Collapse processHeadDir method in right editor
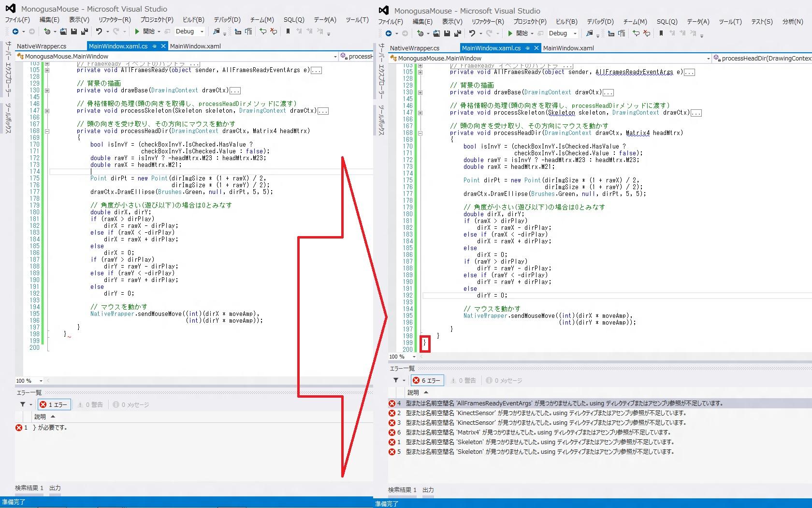Viewport: 812px width, 508px height. coord(420,133)
